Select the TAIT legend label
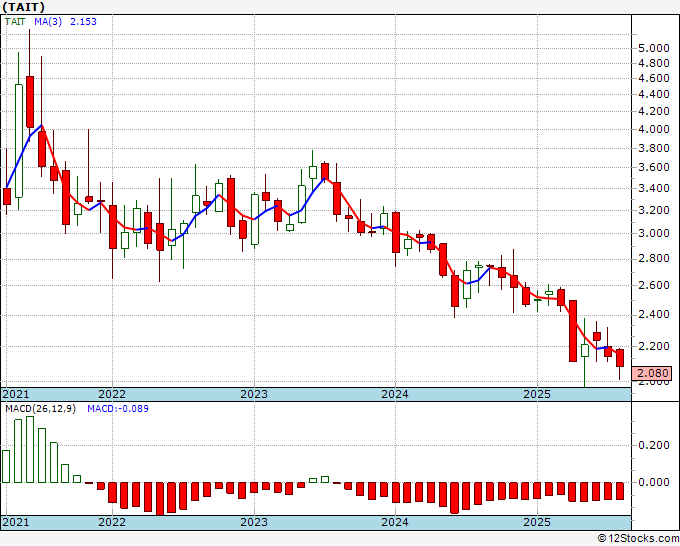The image size is (680, 546). [x=18, y=21]
